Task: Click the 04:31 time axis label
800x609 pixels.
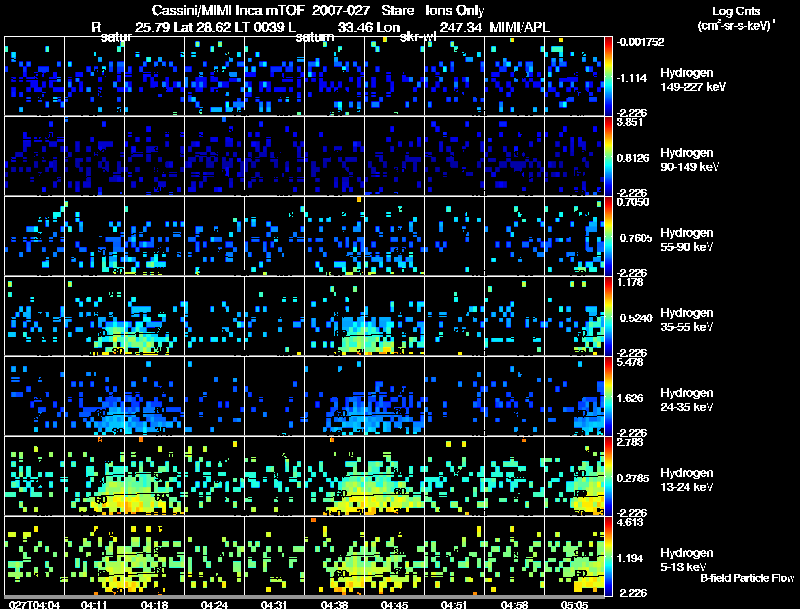Action: (x=274, y=605)
